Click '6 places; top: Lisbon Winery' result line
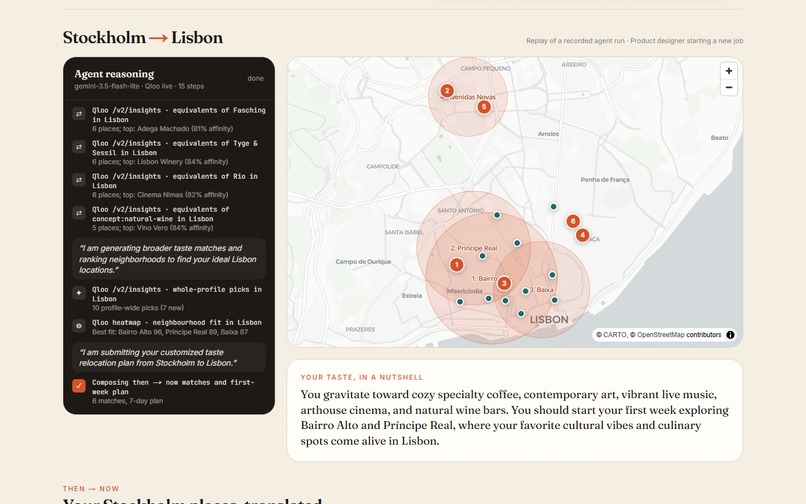806x504 pixels. coord(160,162)
